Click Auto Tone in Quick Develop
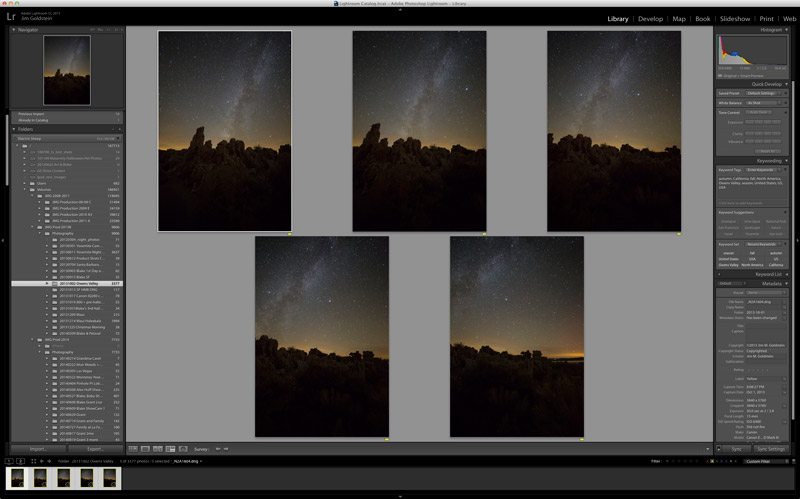This screenshot has height=499, width=800. pos(759,112)
